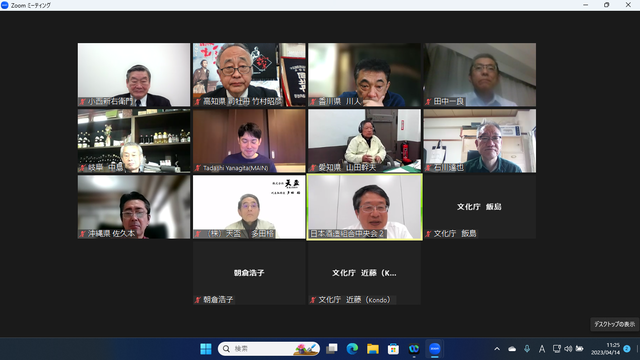This screenshot has width=640, height=360.
Task: Select the 小西新右衛門 video tile
Action: pyautogui.click(x=134, y=75)
